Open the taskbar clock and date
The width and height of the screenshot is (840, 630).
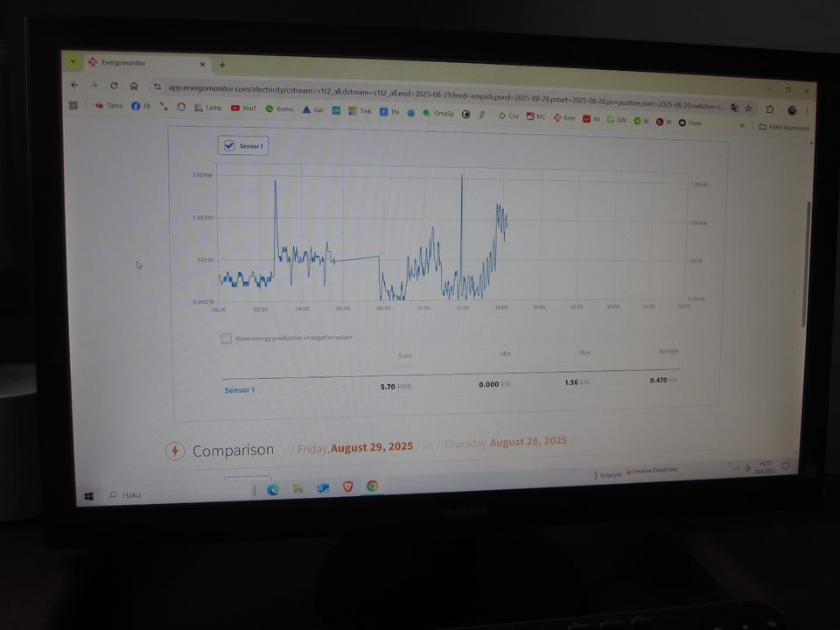[765, 467]
